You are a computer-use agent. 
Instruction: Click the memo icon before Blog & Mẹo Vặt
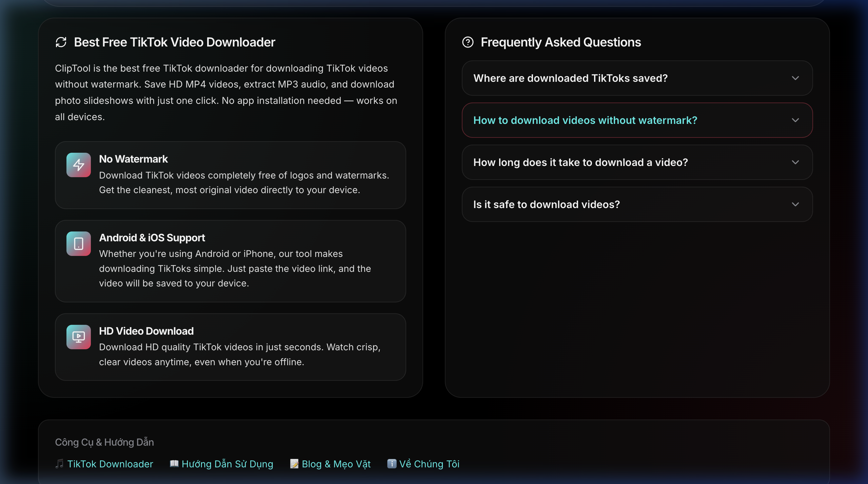pos(294,464)
